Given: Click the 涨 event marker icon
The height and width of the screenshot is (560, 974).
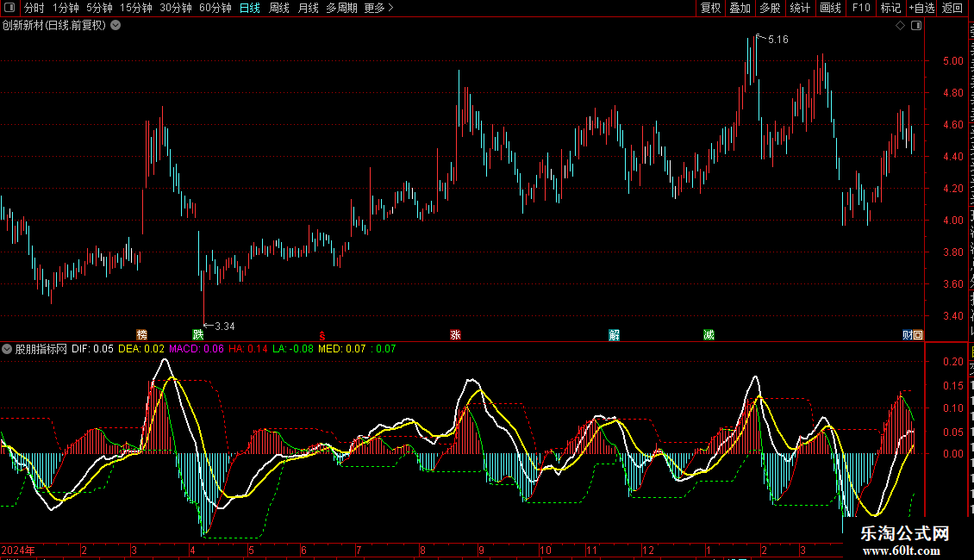Looking at the screenshot, I should (455, 335).
